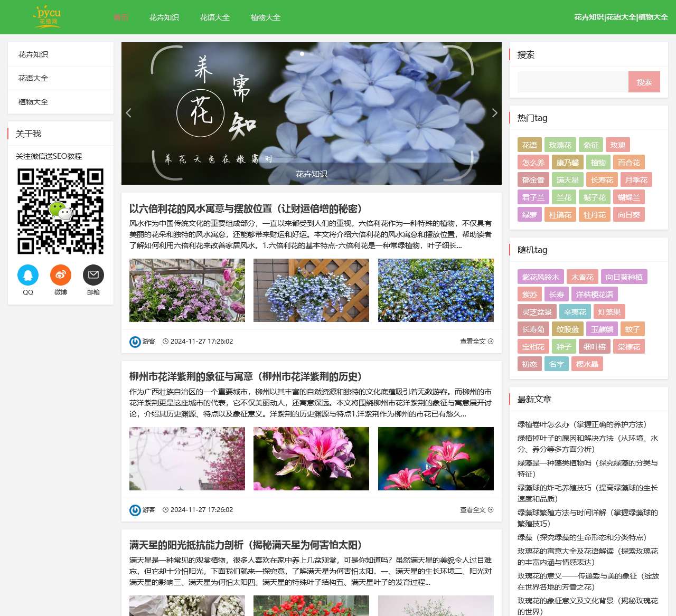Viewport: 676px width, 616px height.
Task: Click the 康乃馨 hot tag
Action: coord(568,163)
